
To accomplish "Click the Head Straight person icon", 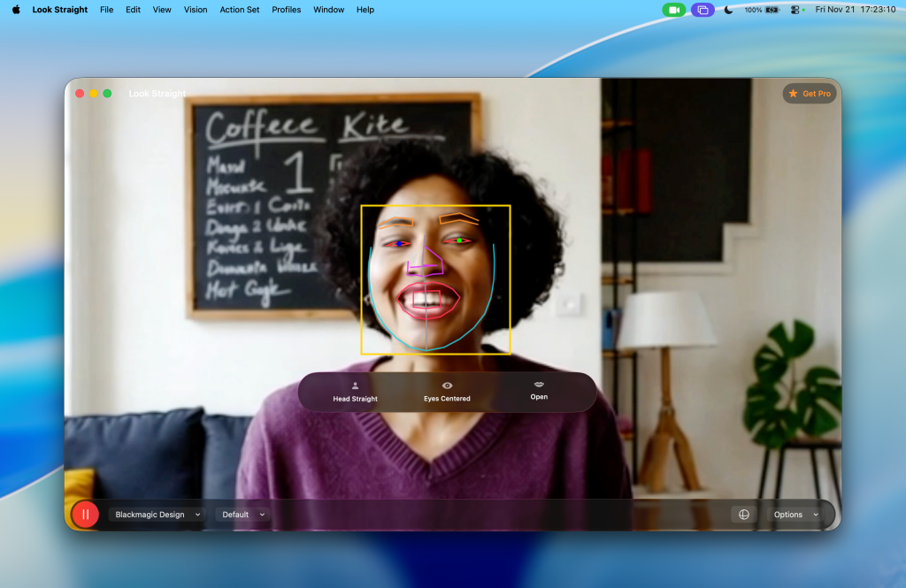I will tap(355, 386).
